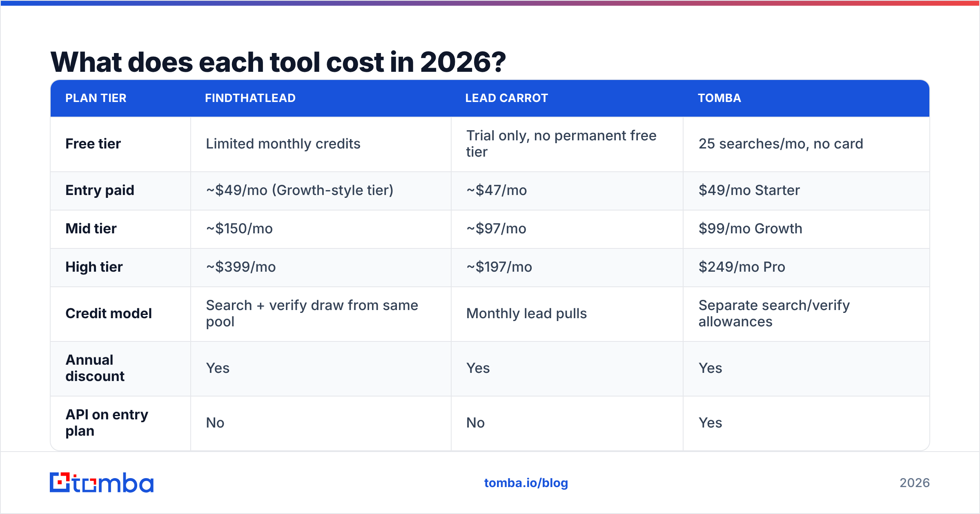The height and width of the screenshot is (514, 980).
Task: Select the 'API on entry plan' row label
Action: click(x=107, y=423)
